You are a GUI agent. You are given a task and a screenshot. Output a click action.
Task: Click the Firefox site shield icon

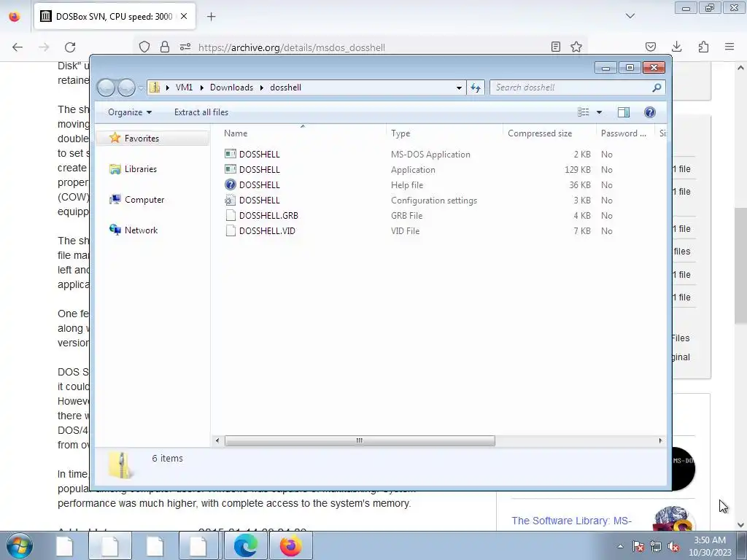pos(144,47)
